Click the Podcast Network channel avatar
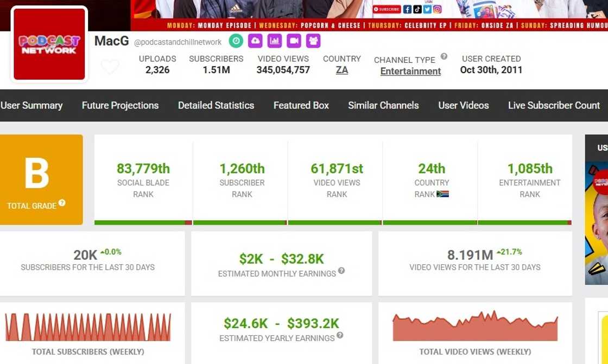Image resolution: width=608 pixels, height=364 pixels. [x=49, y=44]
